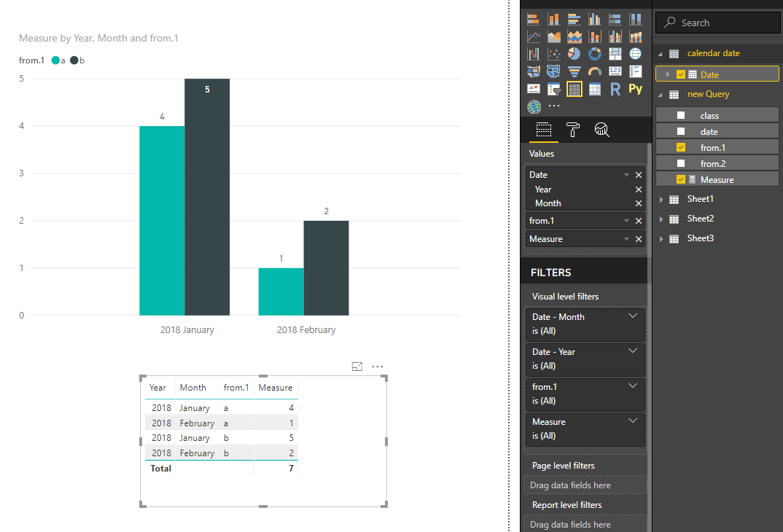Select the Map globe visual

tap(636, 54)
